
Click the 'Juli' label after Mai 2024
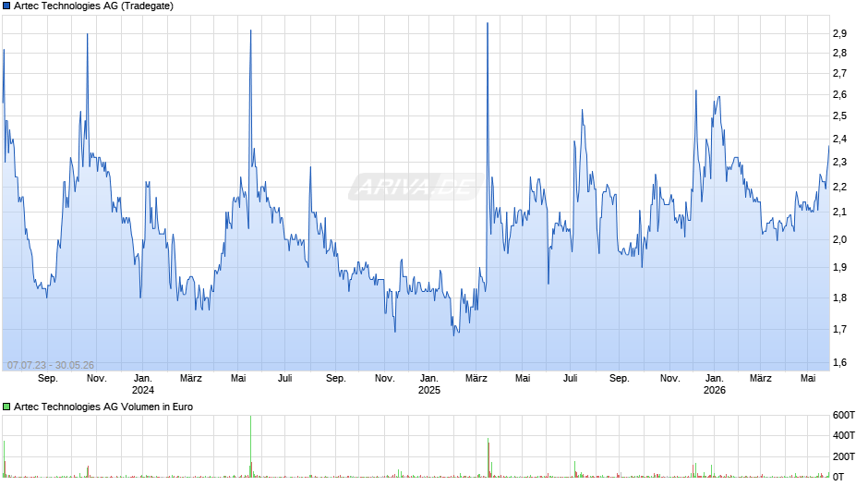pos(284,379)
